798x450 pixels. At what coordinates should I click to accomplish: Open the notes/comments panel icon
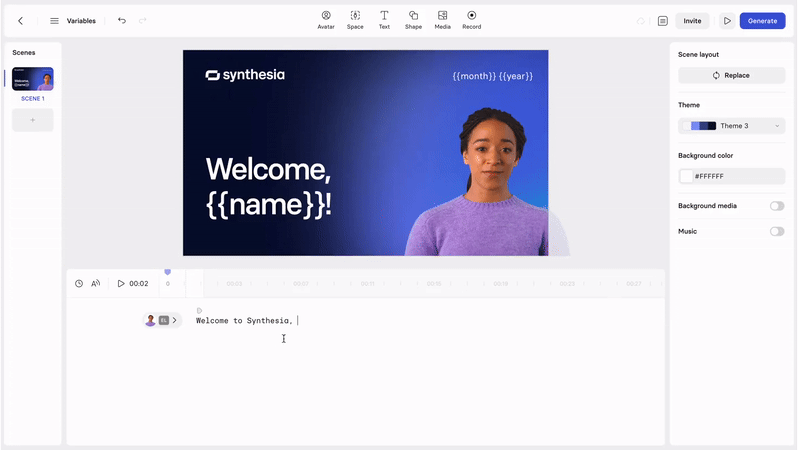click(x=663, y=21)
